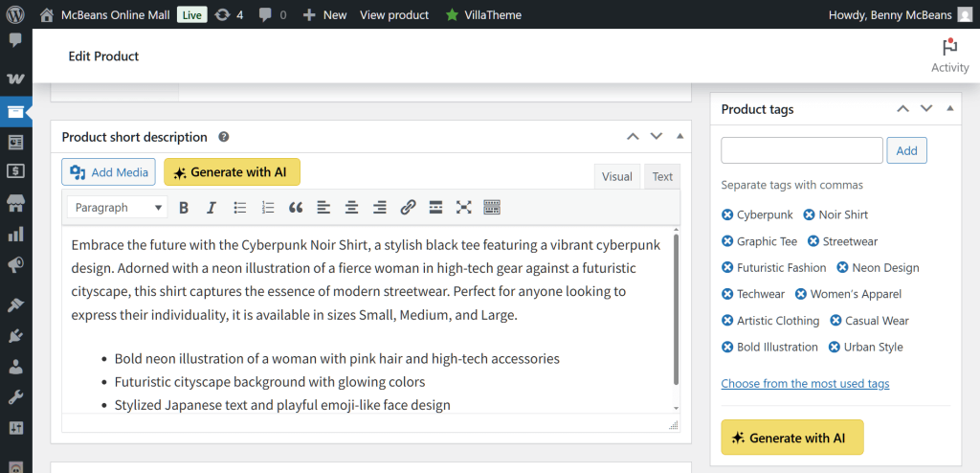Open the New content menu
Screen dimensions: 980x473
click(324, 15)
